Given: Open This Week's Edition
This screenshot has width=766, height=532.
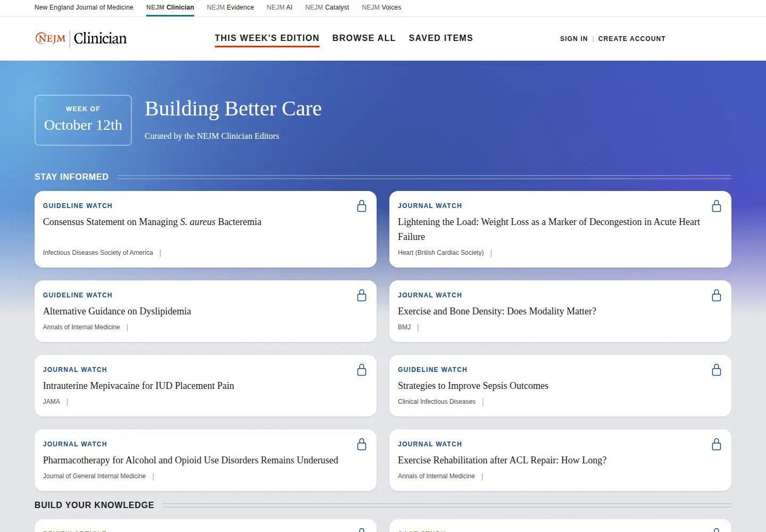Looking at the screenshot, I should [x=267, y=38].
